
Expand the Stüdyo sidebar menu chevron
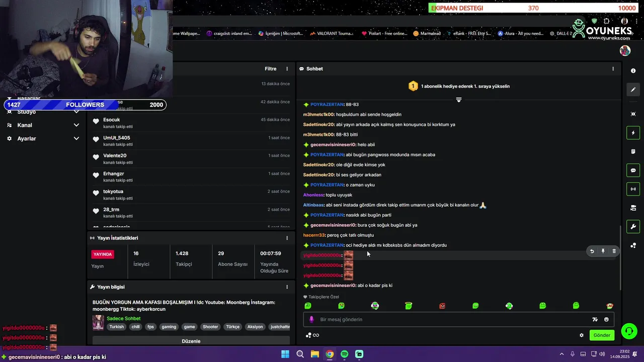(76, 112)
